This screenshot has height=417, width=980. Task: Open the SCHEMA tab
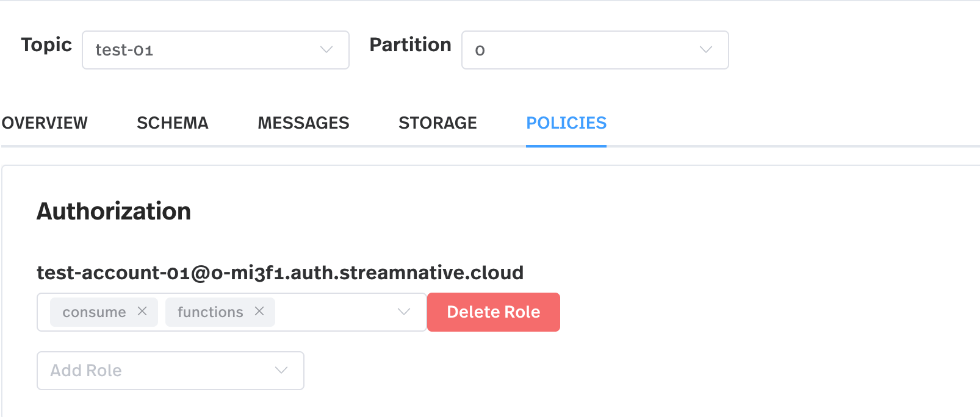173,123
